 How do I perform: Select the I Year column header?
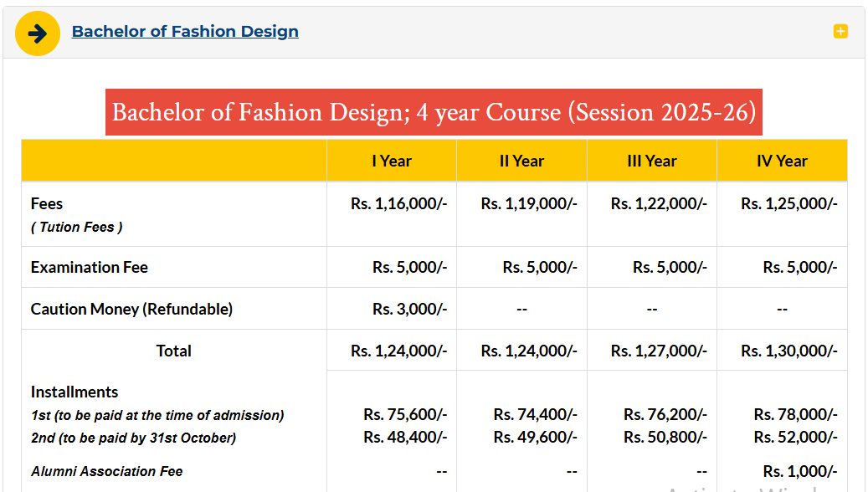tap(391, 160)
